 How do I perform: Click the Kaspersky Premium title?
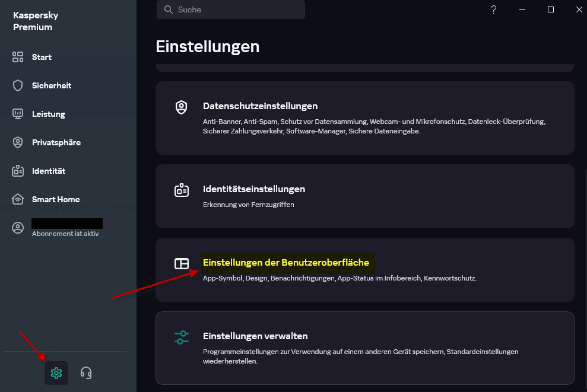pyautogui.click(x=36, y=21)
